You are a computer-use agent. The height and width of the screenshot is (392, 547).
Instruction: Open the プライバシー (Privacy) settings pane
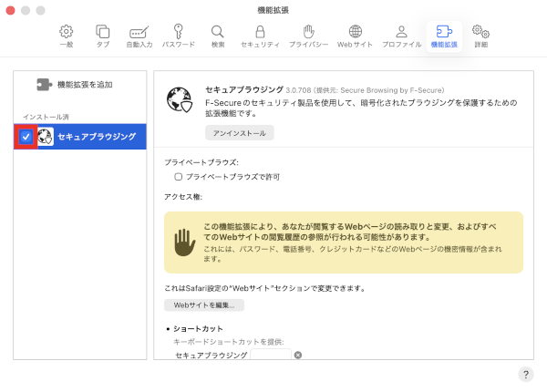click(x=308, y=36)
